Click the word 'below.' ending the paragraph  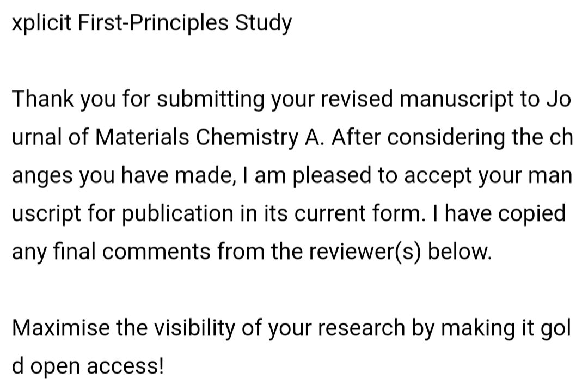pos(460,252)
